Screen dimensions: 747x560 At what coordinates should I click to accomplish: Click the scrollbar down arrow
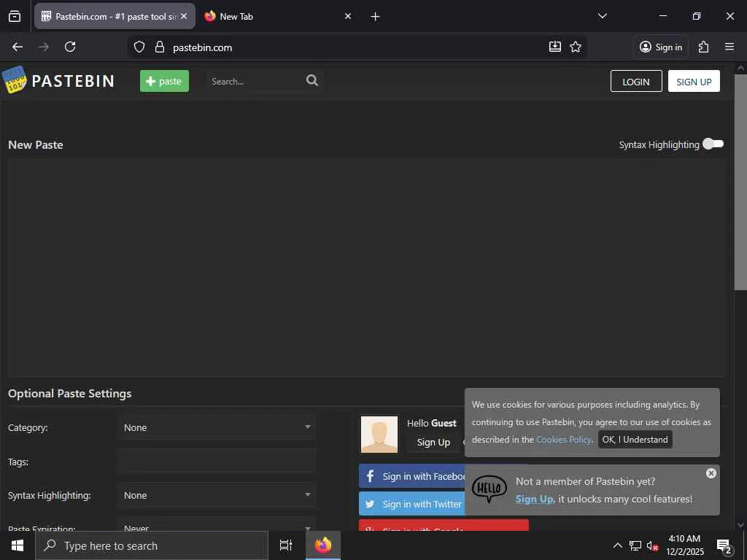(740, 525)
